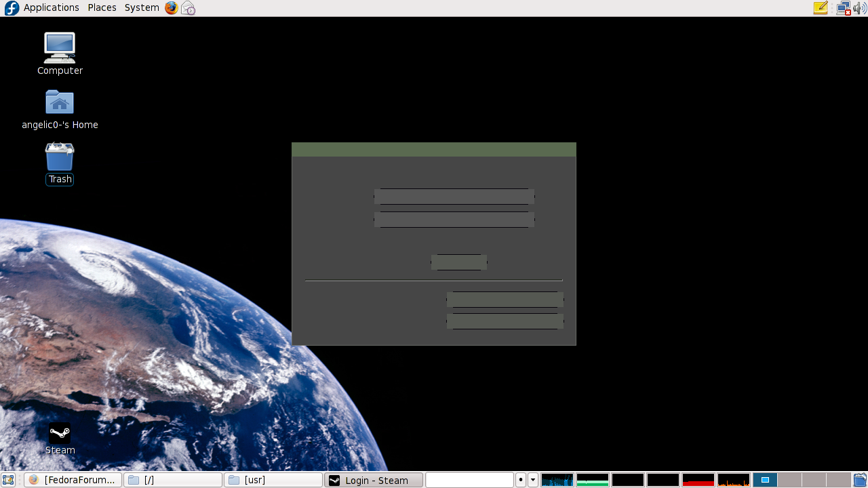
Task: Select the highlighted first workspace
Action: [765, 480]
